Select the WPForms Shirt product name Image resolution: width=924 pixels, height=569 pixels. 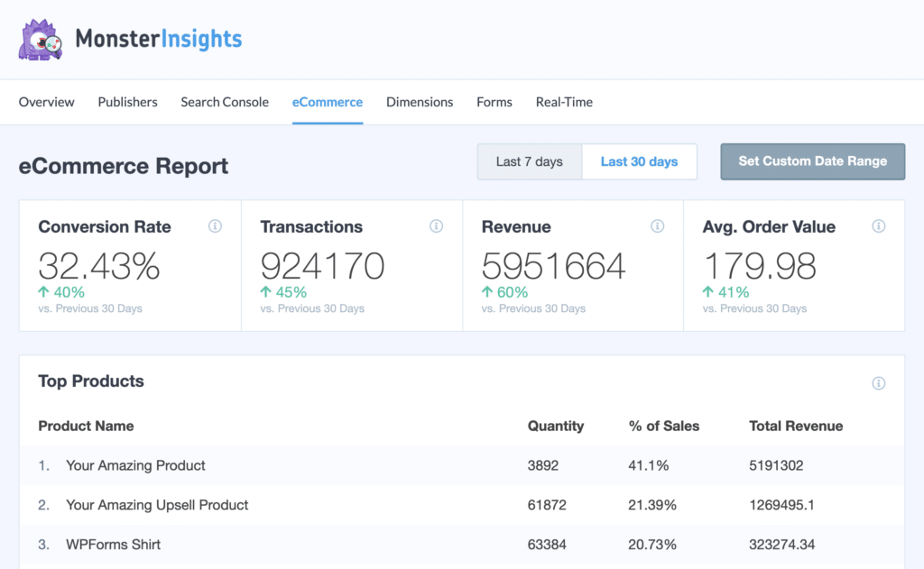point(113,545)
